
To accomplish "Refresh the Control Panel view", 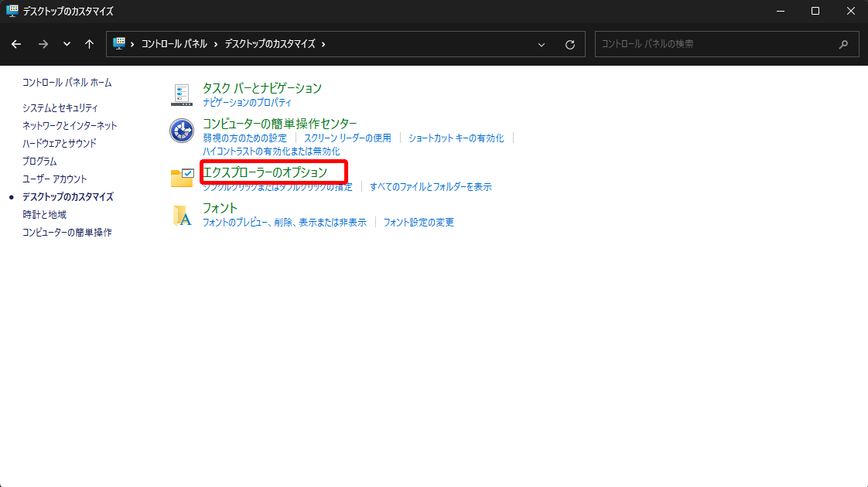I will [x=569, y=45].
